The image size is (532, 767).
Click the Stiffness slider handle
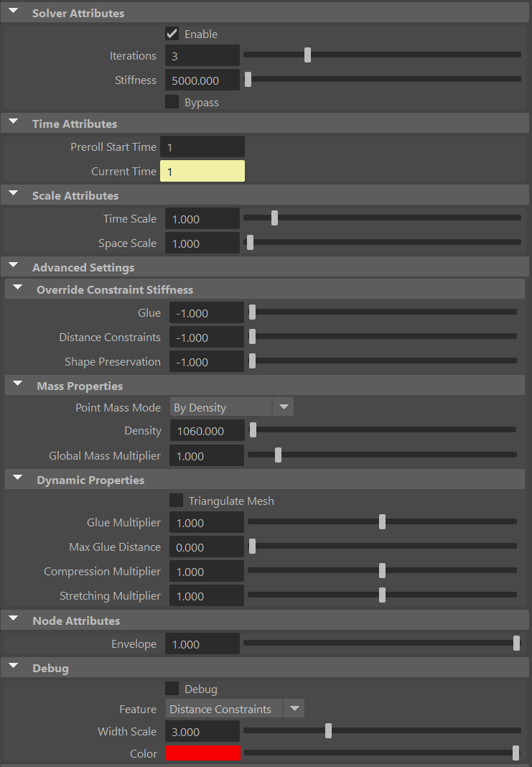click(x=248, y=79)
